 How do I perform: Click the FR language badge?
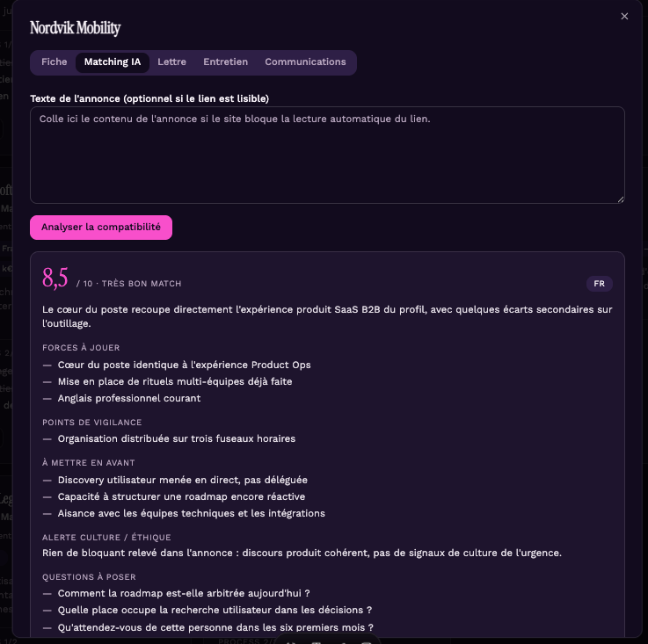point(599,284)
